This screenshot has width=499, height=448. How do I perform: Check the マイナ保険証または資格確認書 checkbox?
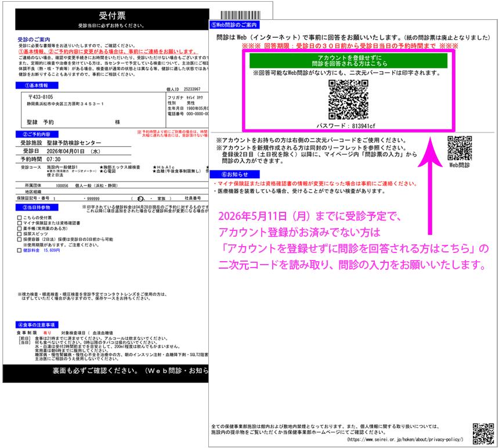point(19,223)
